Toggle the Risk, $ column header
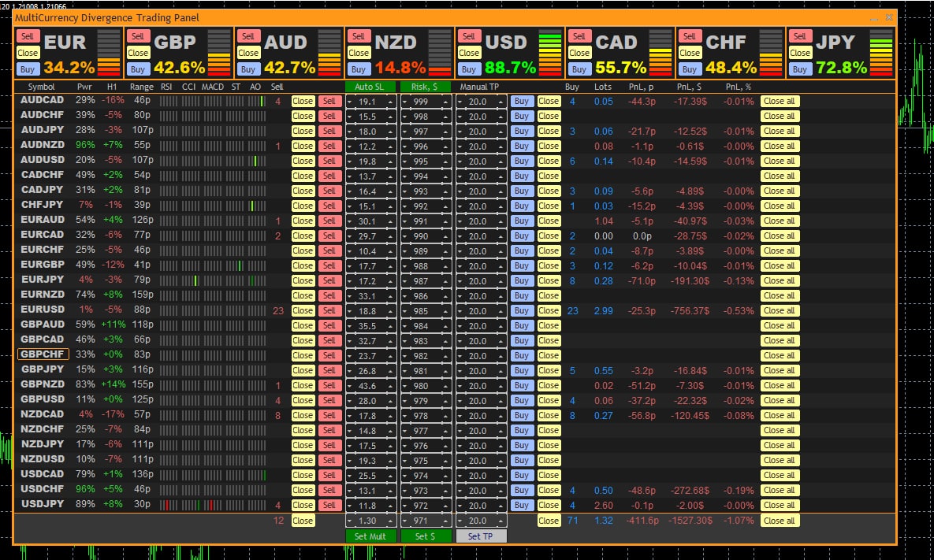The image size is (934, 560). 425,87
